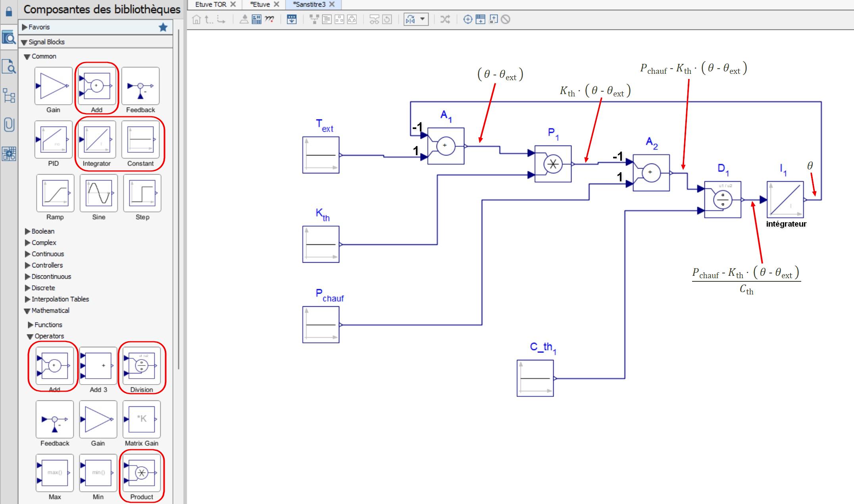
Task: Close the *Etuve tab
Action: [x=277, y=4]
